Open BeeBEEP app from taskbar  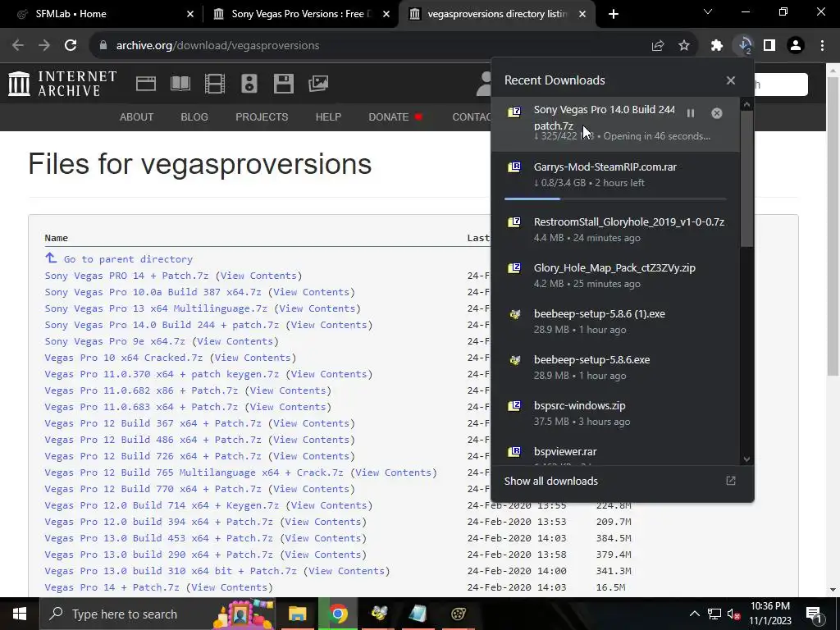coord(379,614)
